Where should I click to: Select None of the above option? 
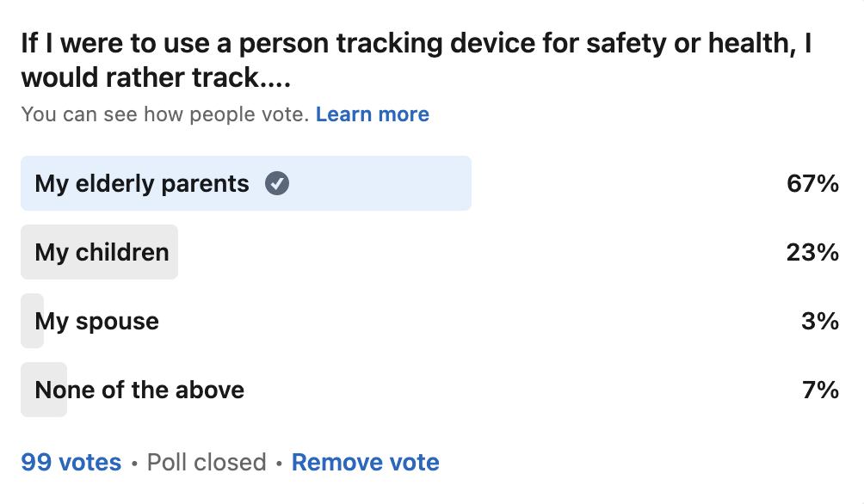139,390
